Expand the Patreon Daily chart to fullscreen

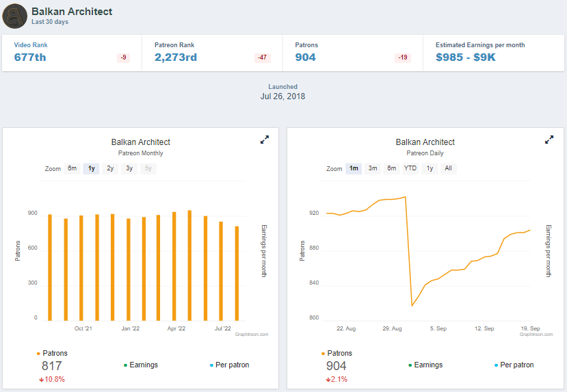(x=549, y=140)
